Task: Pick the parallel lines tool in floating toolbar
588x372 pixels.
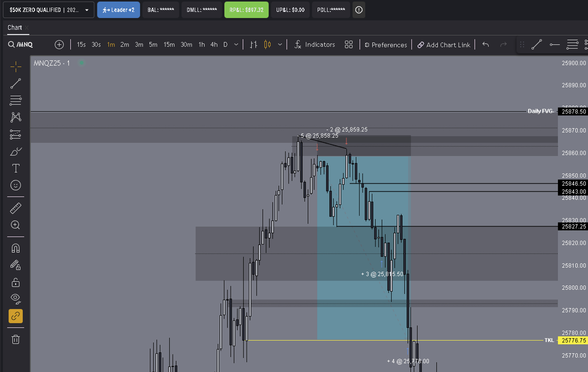Action: (572, 45)
